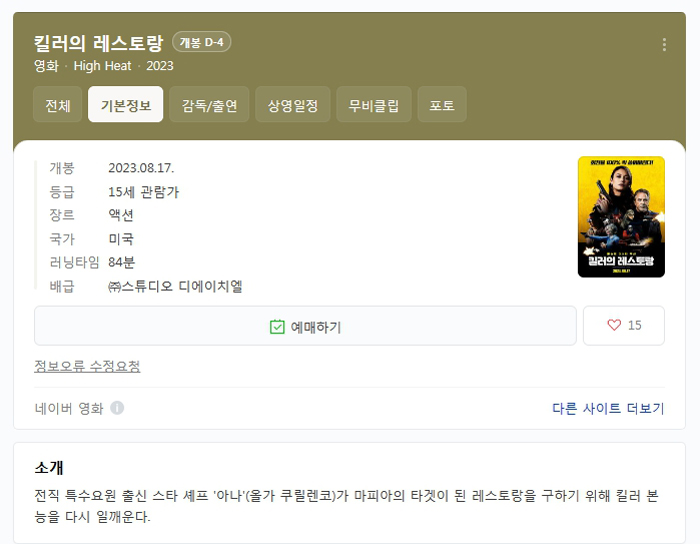Go to the 상영일정 tab
Image resolution: width=700 pixels, height=544 pixels.
[292, 105]
